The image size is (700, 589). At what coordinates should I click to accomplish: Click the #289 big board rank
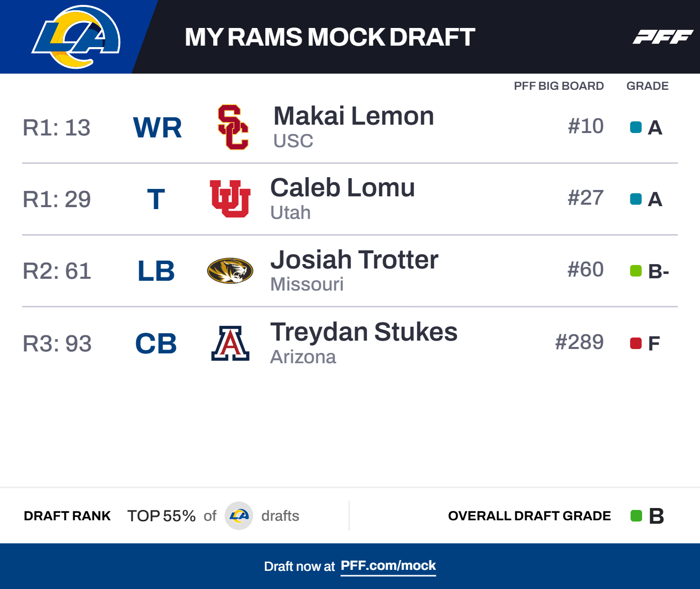point(579,342)
